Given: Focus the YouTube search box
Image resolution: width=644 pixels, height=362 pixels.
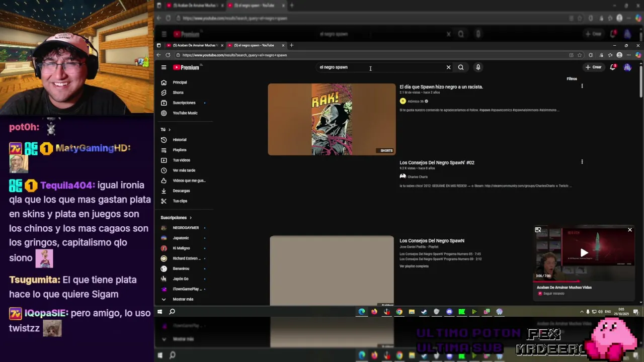Looking at the screenshot, I should click(x=380, y=67).
